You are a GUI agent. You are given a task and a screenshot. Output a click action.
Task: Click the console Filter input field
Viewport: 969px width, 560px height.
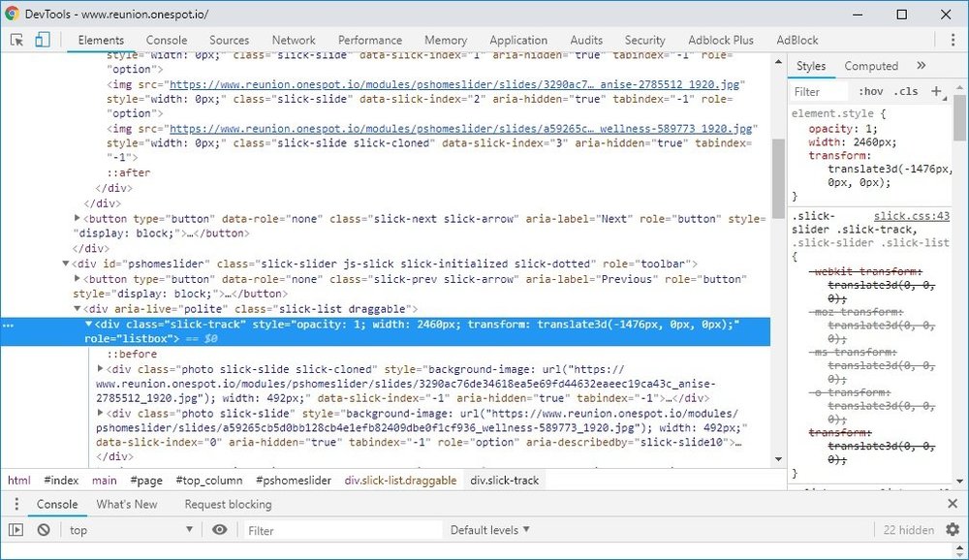[344, 530]
